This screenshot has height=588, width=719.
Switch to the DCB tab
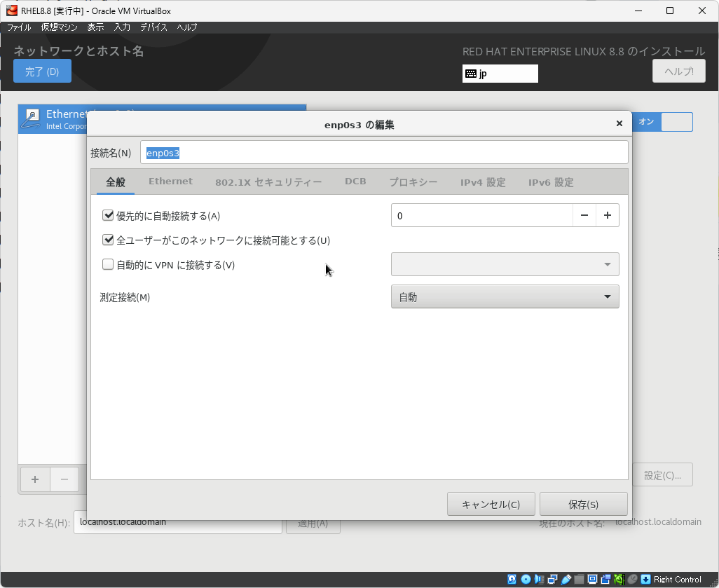point(355,182)
